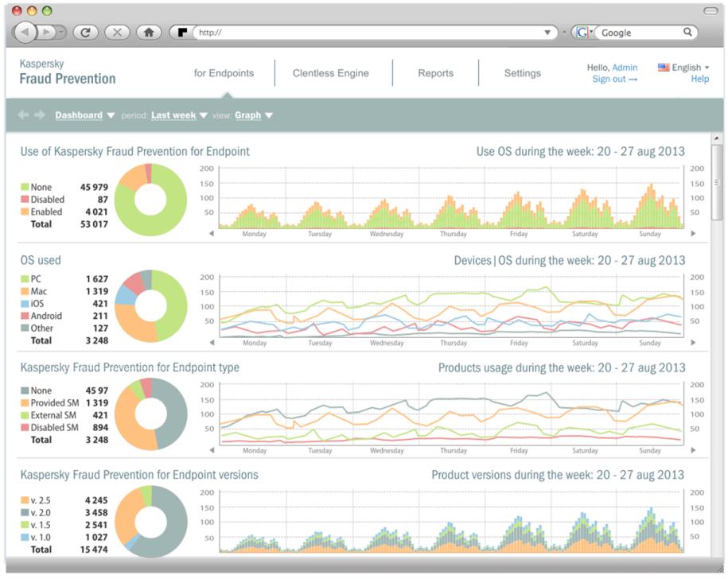Click the v. 2.5 legend color swatch
Viewport: 728px width, 579px height.
(x=25, y=500)
